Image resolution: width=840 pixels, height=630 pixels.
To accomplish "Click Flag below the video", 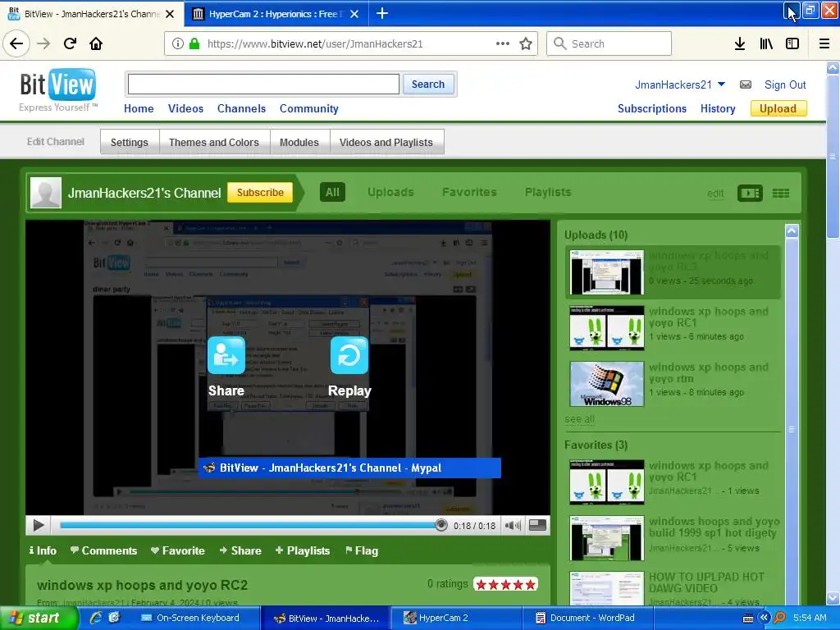I will pyautogui.click(x=362, y=550).
